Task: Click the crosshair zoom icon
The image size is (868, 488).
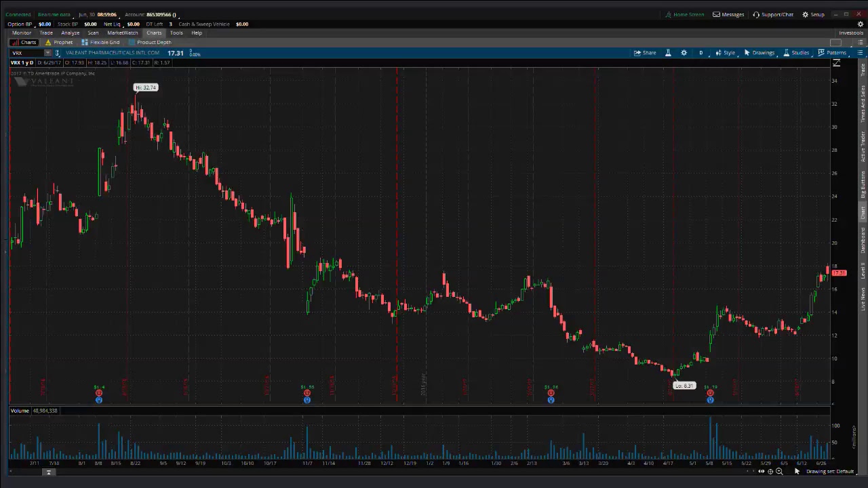Action: point(770,471)
